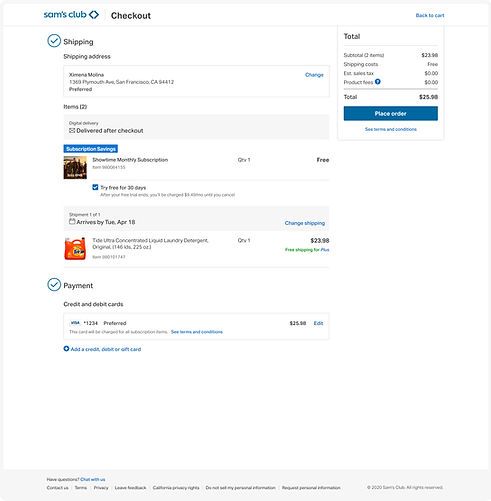
Task: Click the Est. sales tax label
Action: 359,73
